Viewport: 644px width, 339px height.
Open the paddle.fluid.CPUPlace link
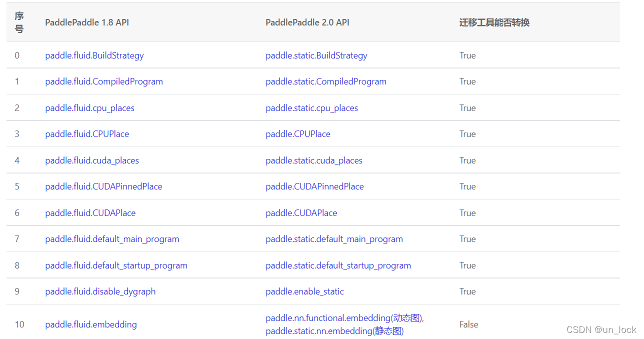[x=87, y=134]
